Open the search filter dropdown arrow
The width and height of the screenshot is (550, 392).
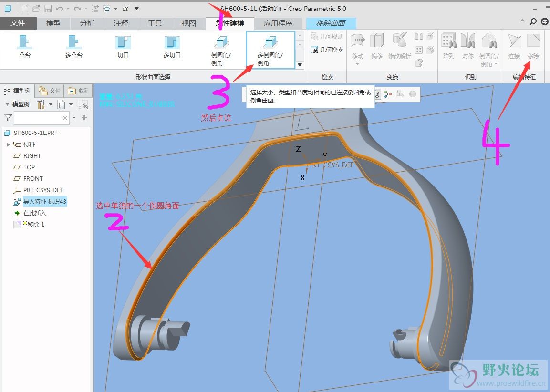[x=74, y=118]
